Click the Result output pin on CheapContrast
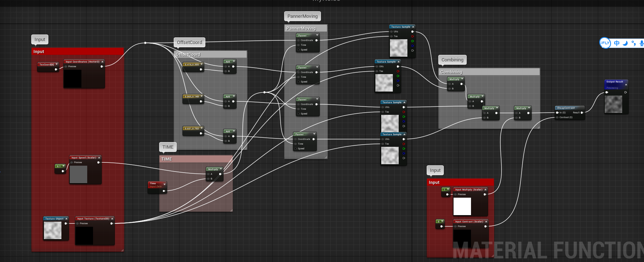Image resolution: width=644 pixels, height=262 pixels. click(582, 113)
